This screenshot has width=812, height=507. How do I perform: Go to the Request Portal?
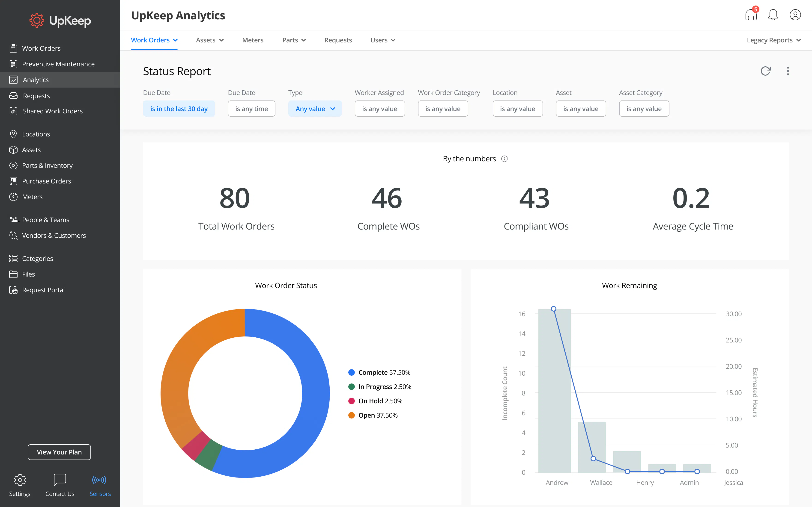[x=43, y=290]
